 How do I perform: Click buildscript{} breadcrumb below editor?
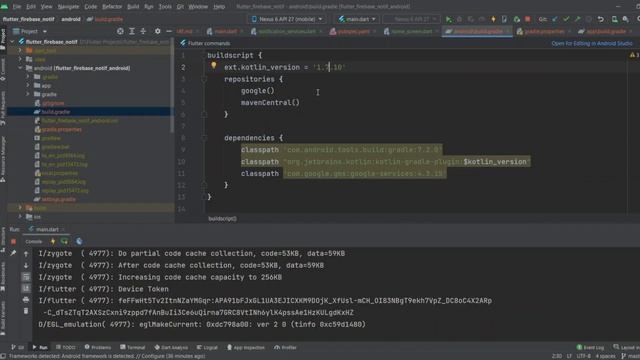(222, 219)
